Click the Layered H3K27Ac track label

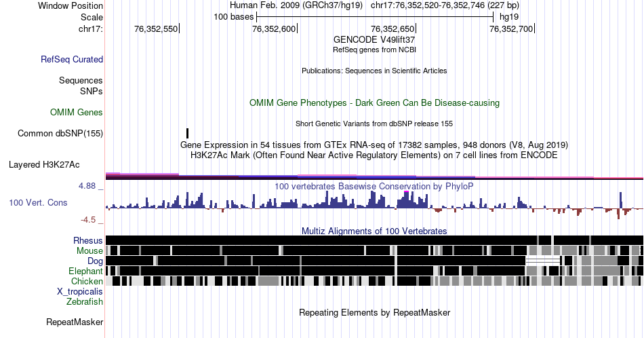point(44,164)
